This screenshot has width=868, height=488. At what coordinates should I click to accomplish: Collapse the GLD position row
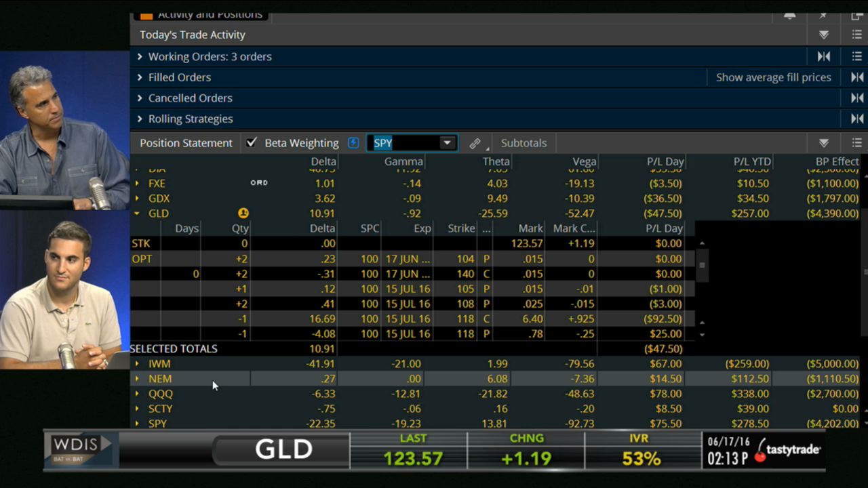[x=137, y=213]
